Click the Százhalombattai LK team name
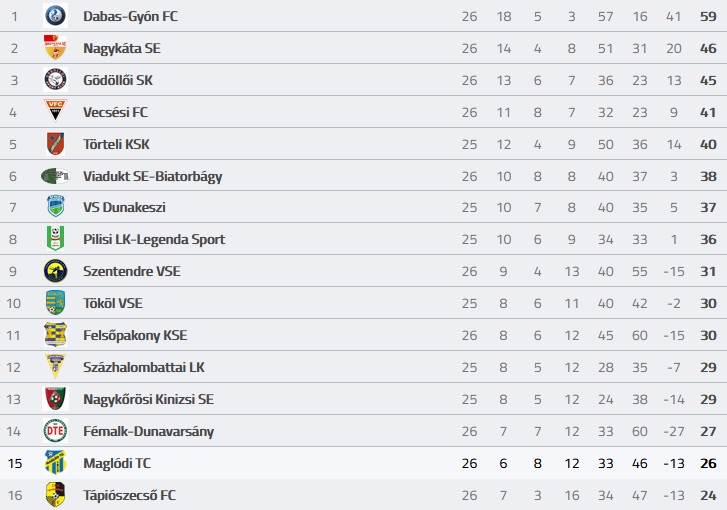 (x=144, y=367)
